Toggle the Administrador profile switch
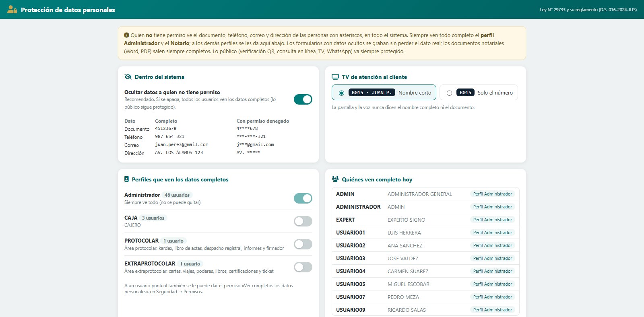Viewport: 644px width, 317px height. (x=303, y=198)
